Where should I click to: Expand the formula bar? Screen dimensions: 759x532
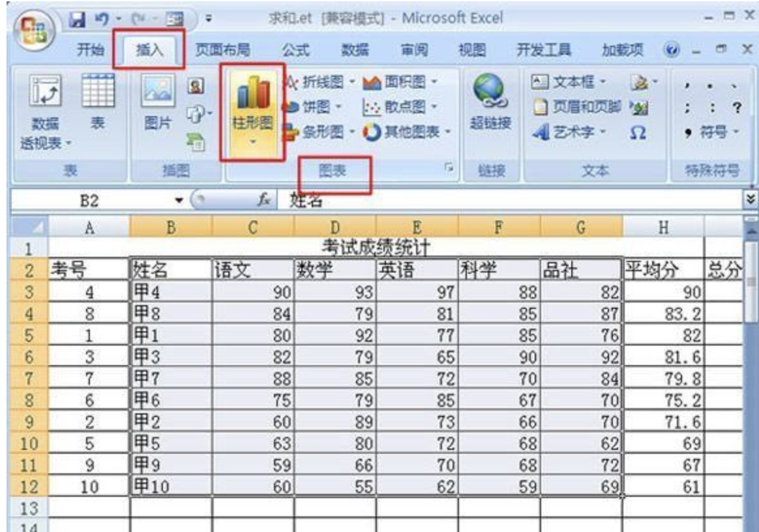751,199
